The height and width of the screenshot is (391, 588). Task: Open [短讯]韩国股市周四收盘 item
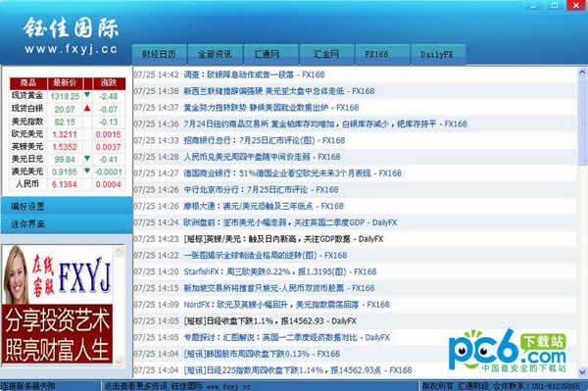point(262,354)
